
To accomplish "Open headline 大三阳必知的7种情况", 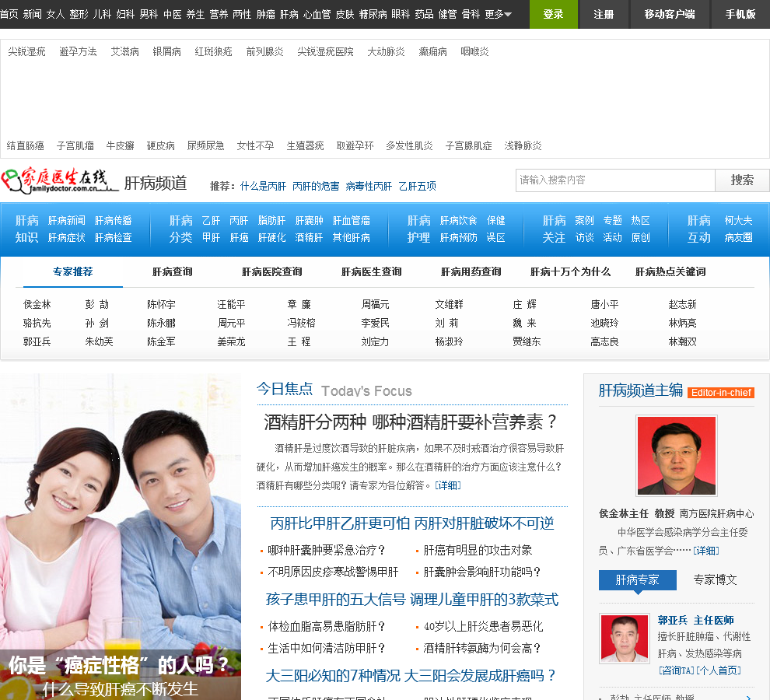I will pyautogui.click(x=411, y=676).
